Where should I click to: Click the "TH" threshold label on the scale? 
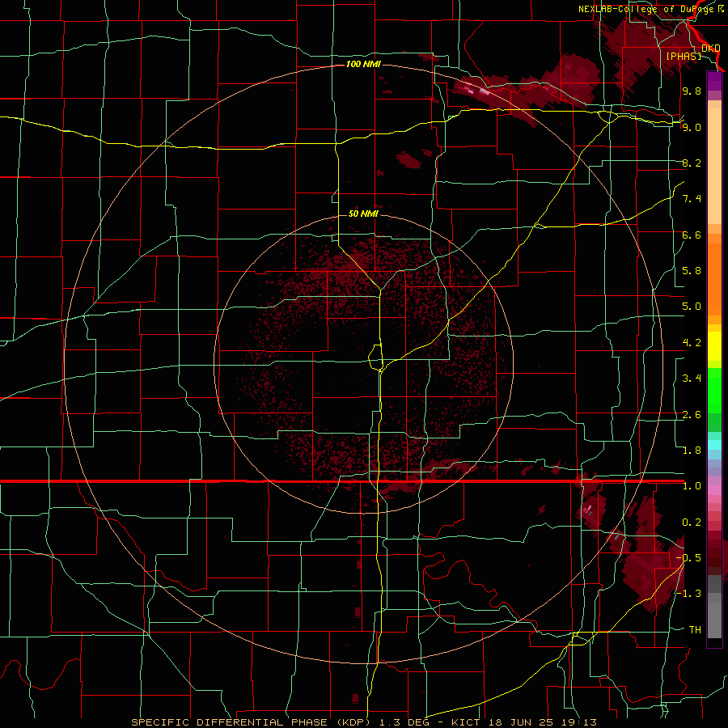click(695, 630)
